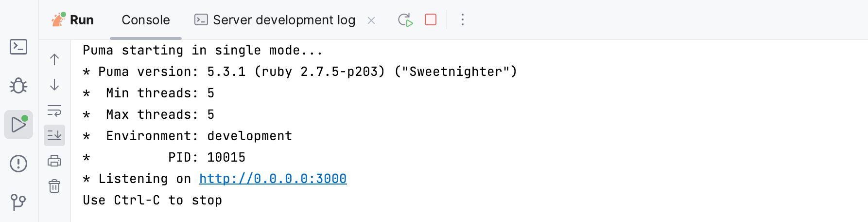Switch to the Console tab
The width and height of the screenshot is (868, 222).
[x=146, y=20]
